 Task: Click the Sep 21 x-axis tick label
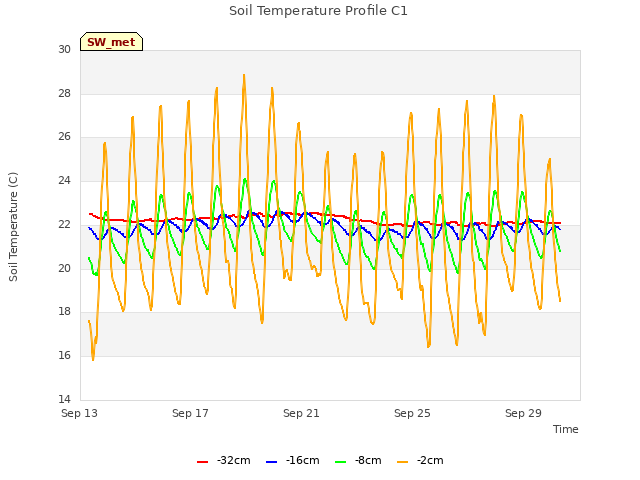pos(301,413)
